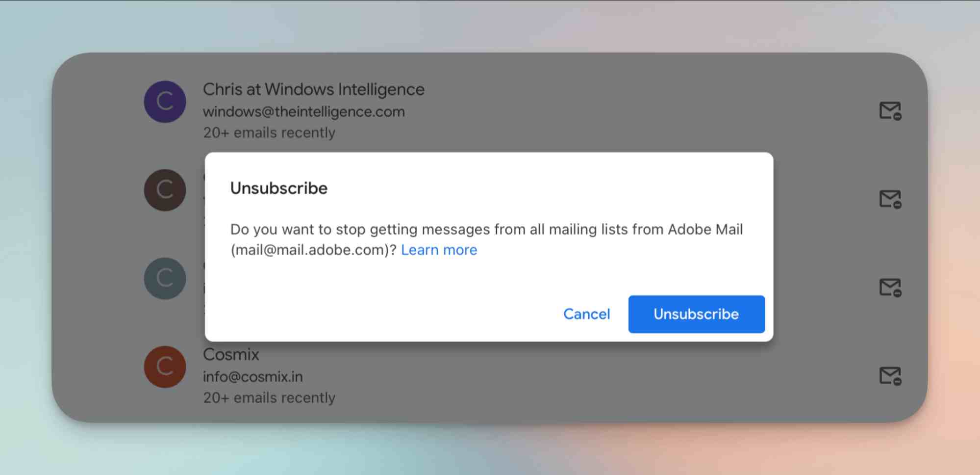Click unsubscribe icon beside gray-blue C avatar
Image resolution: width=980 pixels, height=475 pixels.
click(890, 288)
